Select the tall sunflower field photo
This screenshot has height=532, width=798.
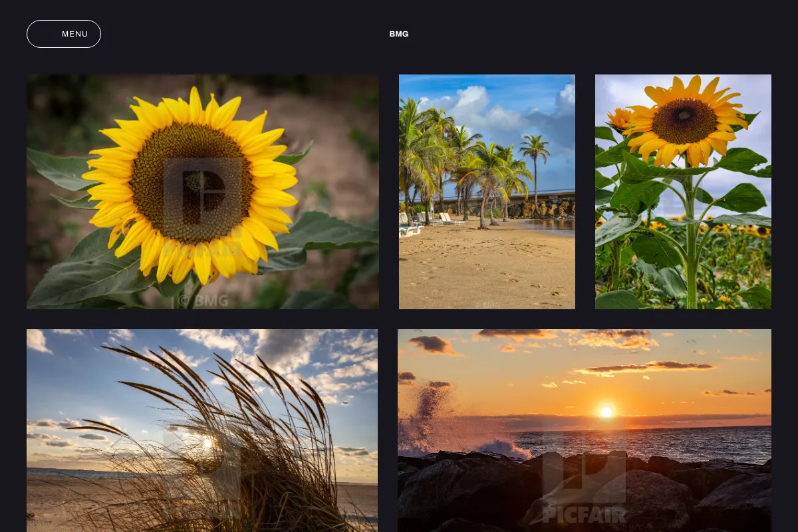[683, 192]
